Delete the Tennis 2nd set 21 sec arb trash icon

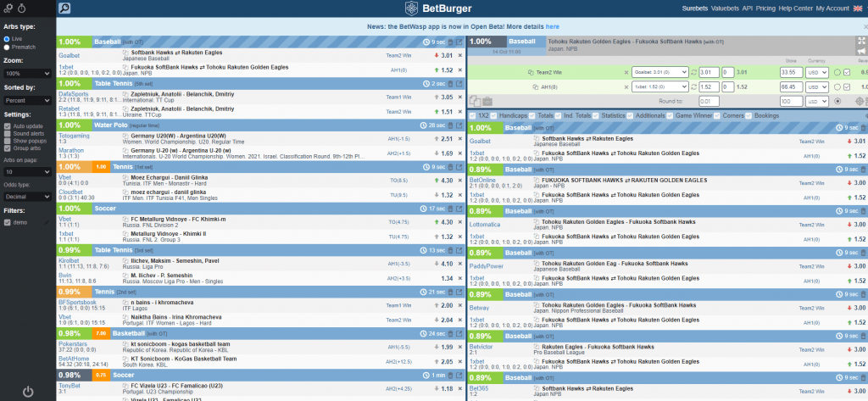coord(450,292)
